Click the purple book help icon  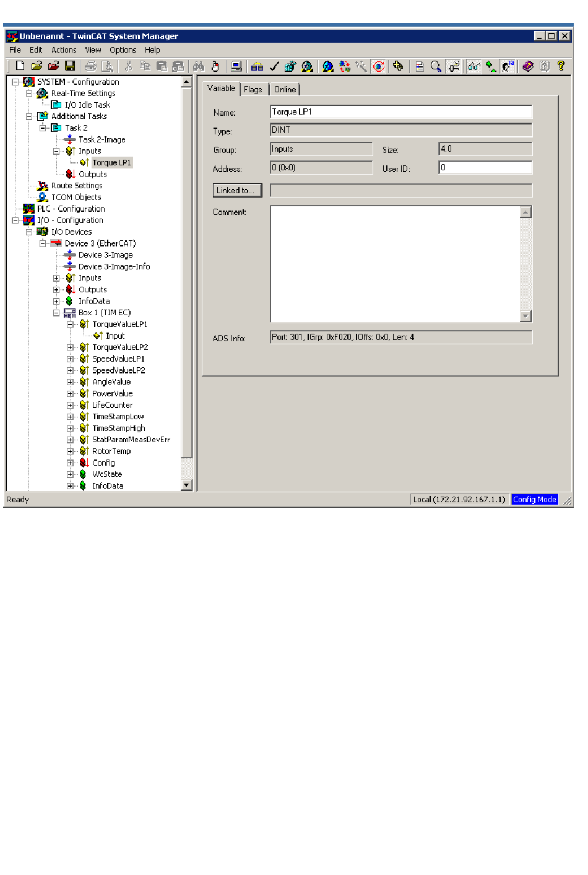coord(527,66)
